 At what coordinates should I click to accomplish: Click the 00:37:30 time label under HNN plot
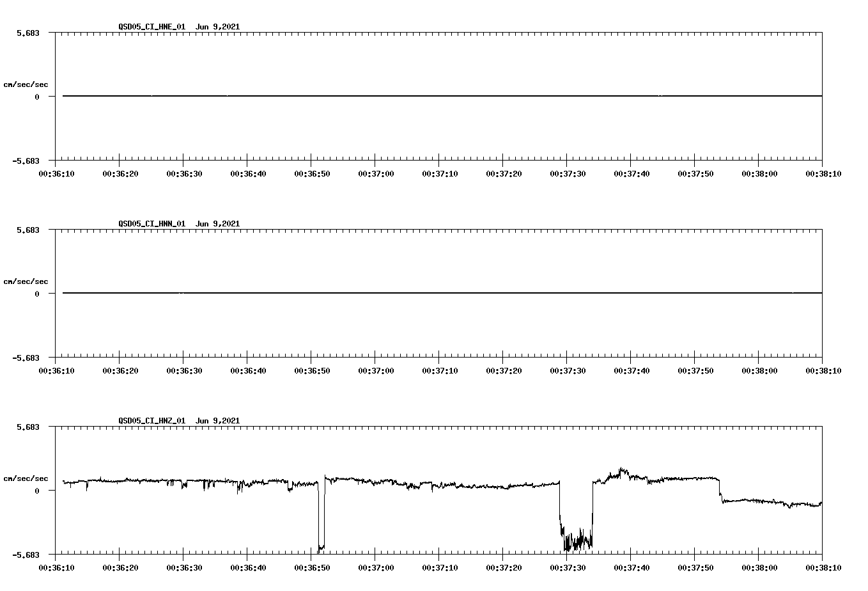(568, 370)
